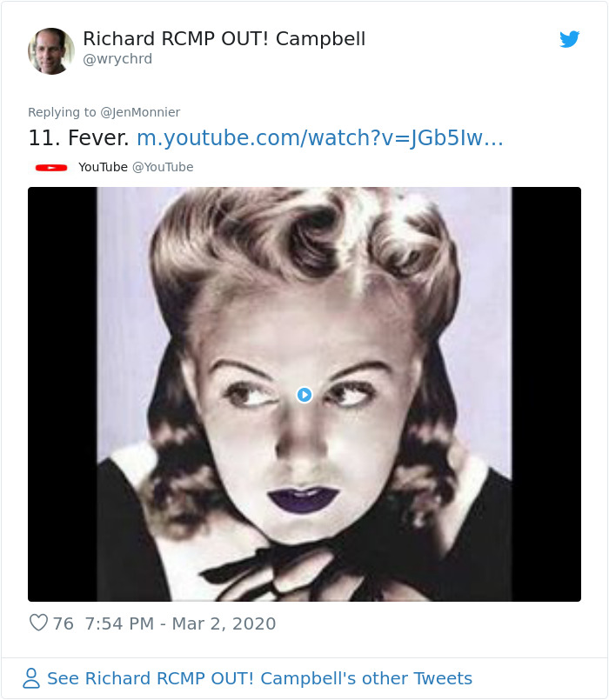Select the display name Richard RCMP OUT! Campbell
This screenshot has height=700, width=609.
(x=224, y=38)
